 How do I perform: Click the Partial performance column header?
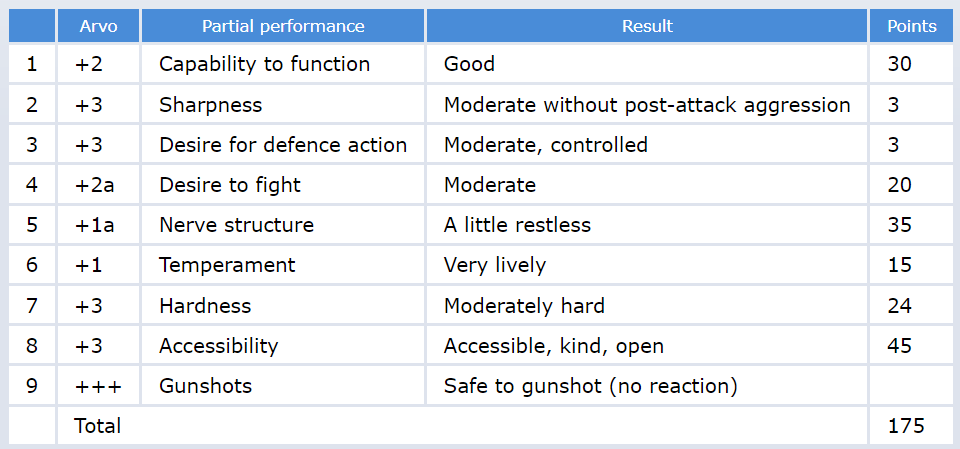tap(283, 26)
